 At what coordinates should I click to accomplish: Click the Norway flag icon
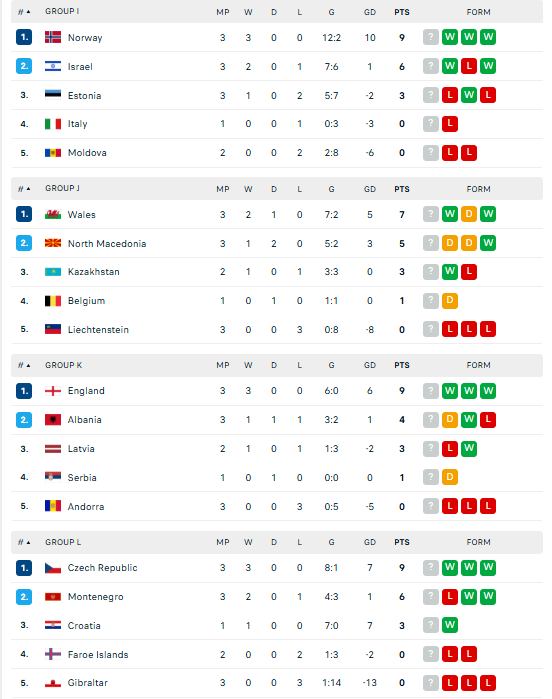[x=53, y=37]
